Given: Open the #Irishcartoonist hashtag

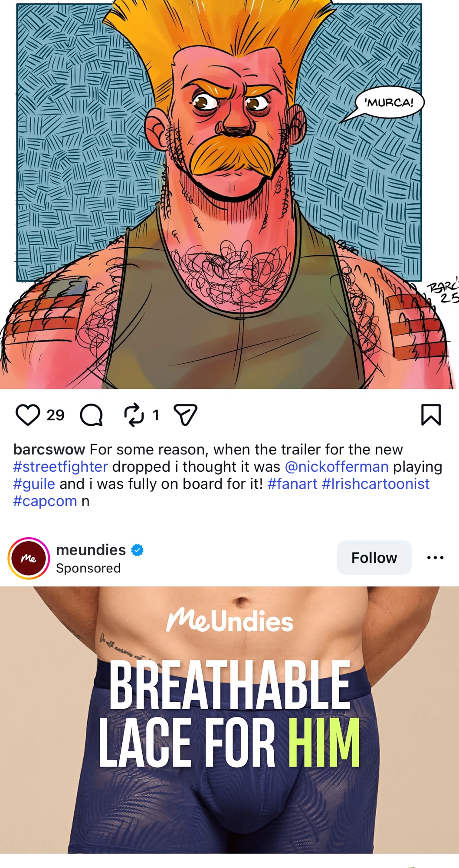Looking at the screenshot, I should pyautogui.click(x=376, y=484).
